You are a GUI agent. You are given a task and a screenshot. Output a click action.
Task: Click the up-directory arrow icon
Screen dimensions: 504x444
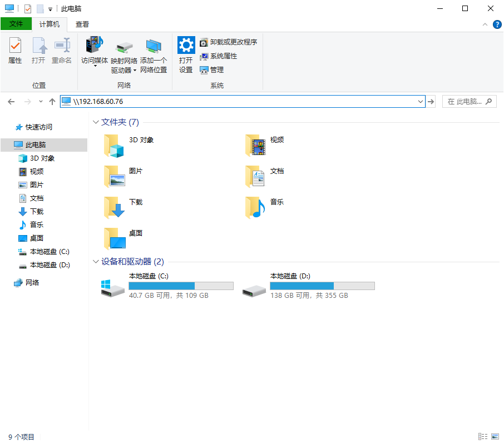[x=52, y=101]
